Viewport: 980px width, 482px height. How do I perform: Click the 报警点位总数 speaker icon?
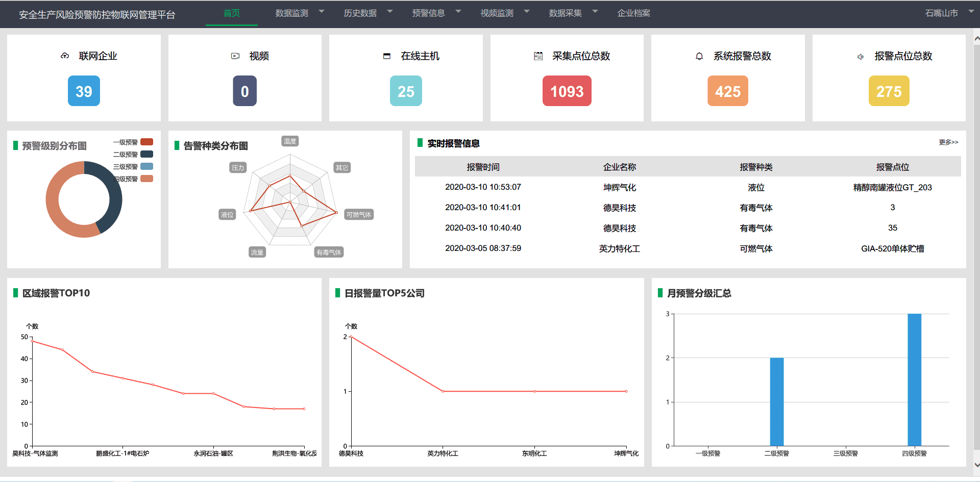[861, 57]
